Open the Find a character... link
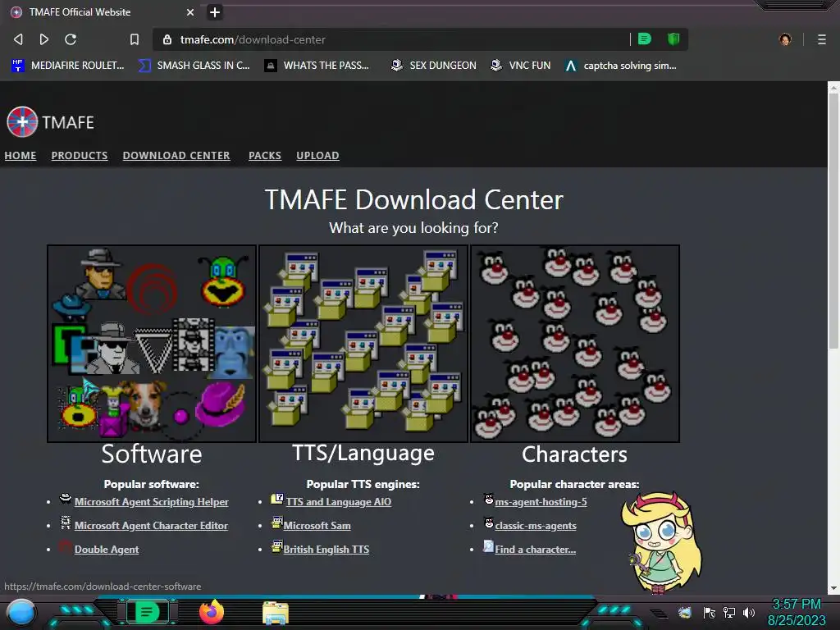The image size is (840, 630). pyautogui.click(x=535, y=549)
